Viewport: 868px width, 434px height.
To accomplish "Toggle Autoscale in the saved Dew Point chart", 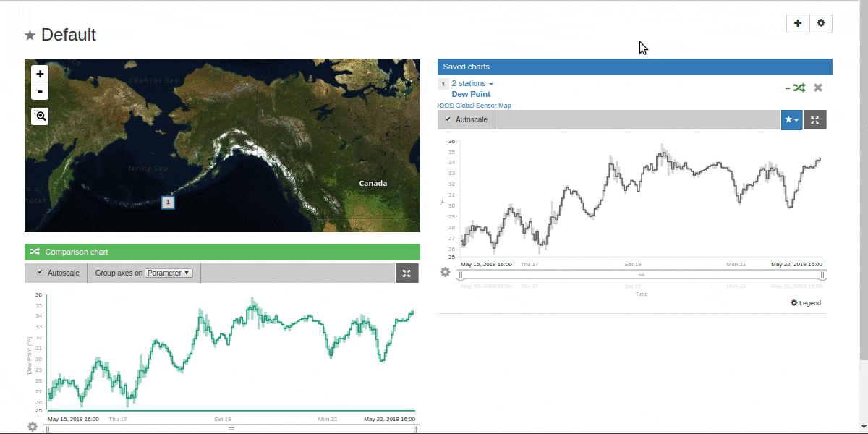I will click(448, 119).
